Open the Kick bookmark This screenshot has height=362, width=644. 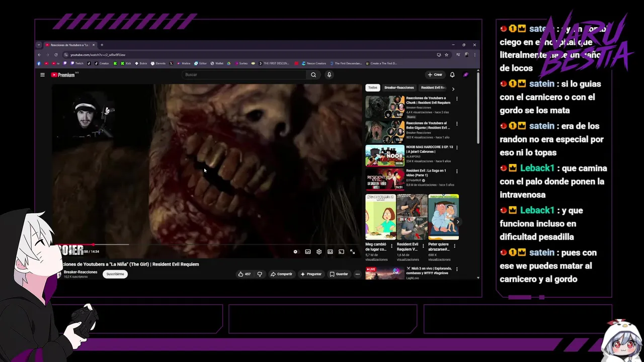coord(125,63)
